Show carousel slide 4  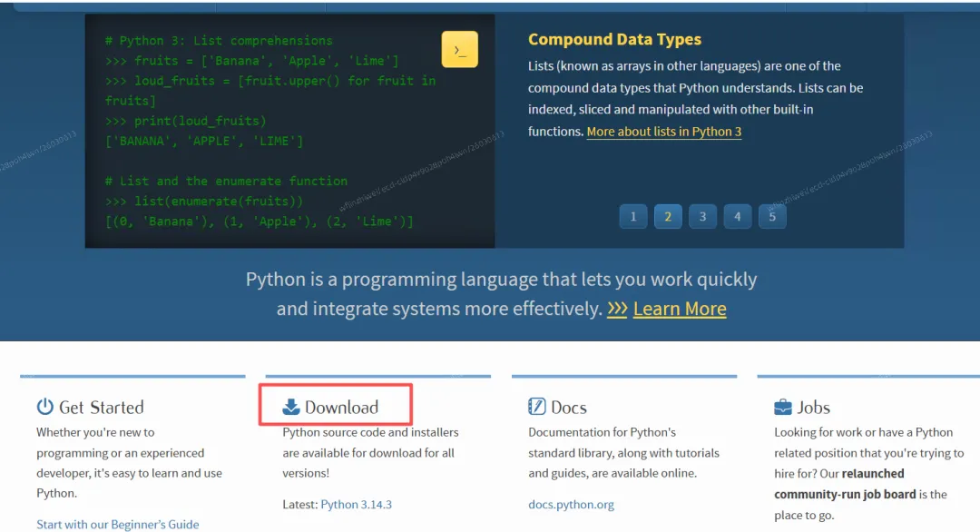pos(738,216)
